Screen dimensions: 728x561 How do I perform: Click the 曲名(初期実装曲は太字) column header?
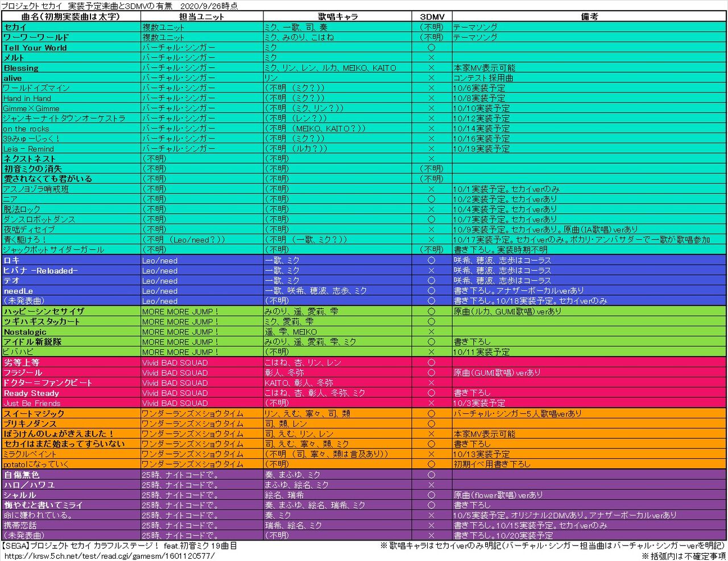pos(71,16)
